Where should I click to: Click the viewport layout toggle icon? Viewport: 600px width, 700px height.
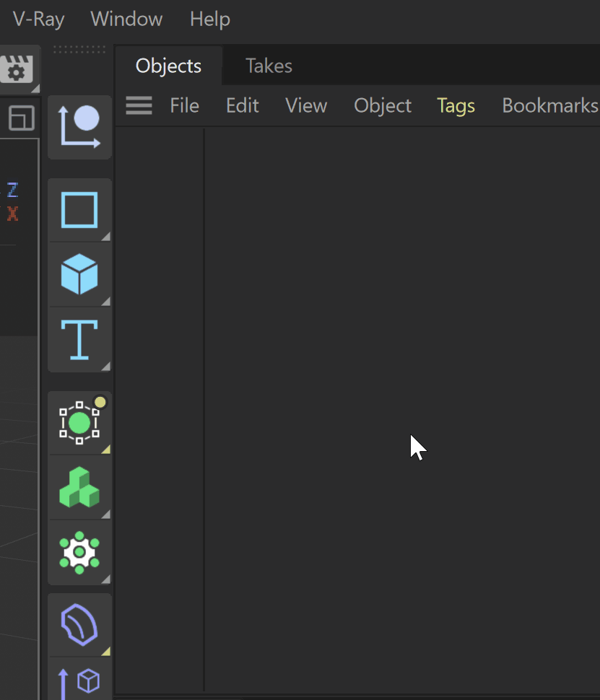pyautogui.click(x=22, y=118)
